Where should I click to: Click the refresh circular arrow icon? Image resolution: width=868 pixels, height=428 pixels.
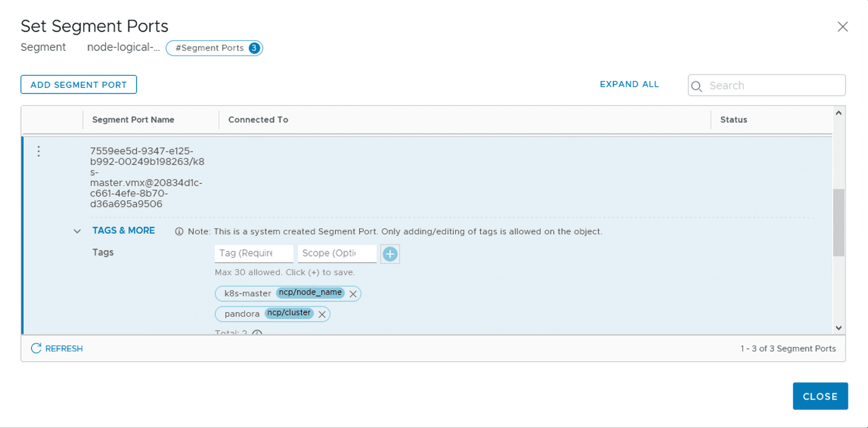click(x=36, y=348)
